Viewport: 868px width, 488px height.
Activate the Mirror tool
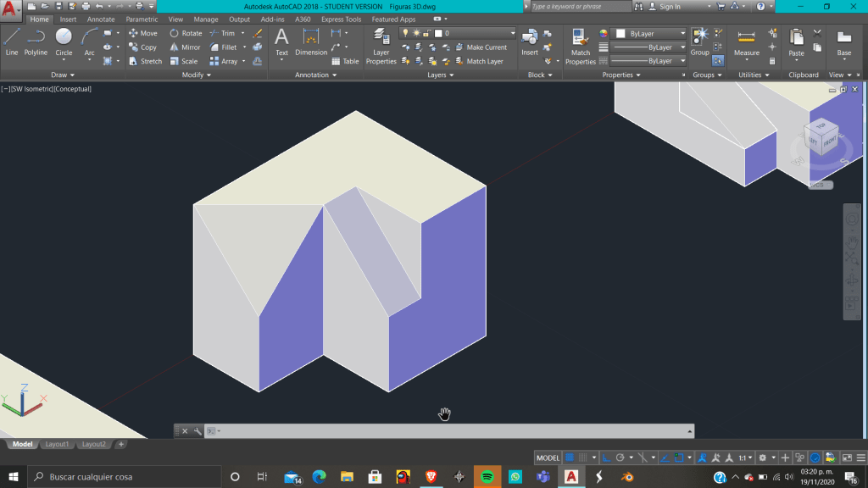[x=184, y=47]
